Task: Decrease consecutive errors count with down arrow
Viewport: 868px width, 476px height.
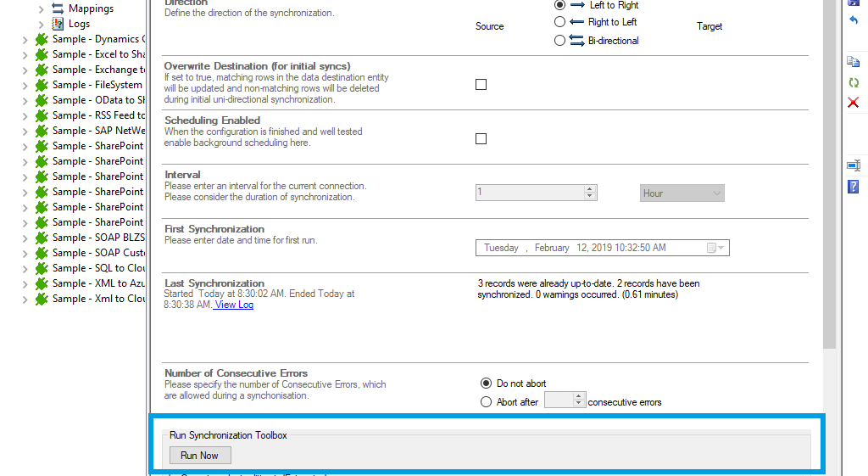Action: click(x=578, y=403)
